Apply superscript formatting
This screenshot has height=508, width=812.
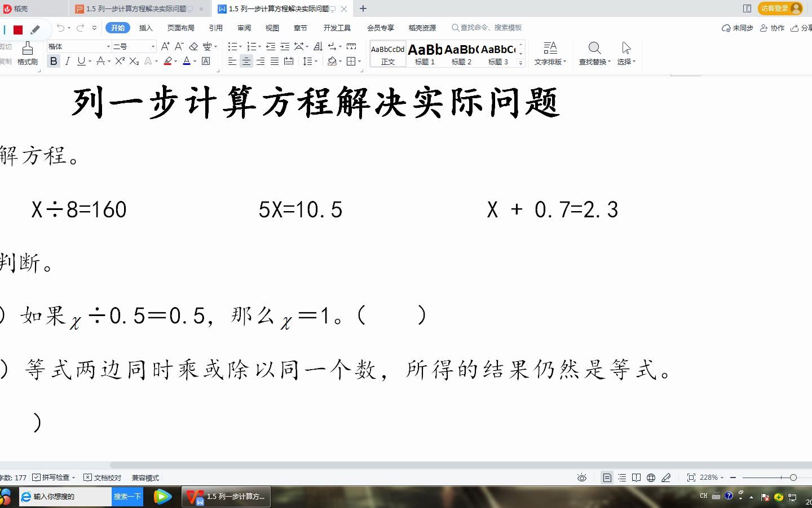[120, 61]
